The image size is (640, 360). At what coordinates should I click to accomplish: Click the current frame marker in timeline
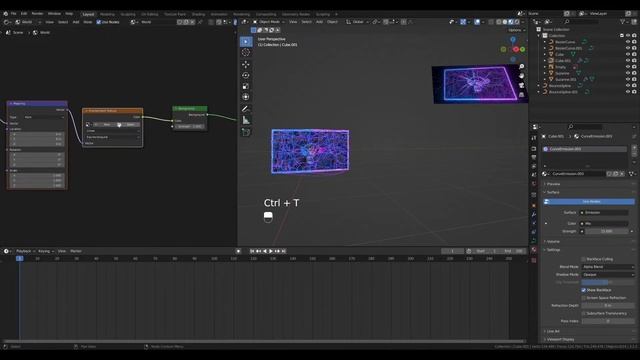(19, 259)
